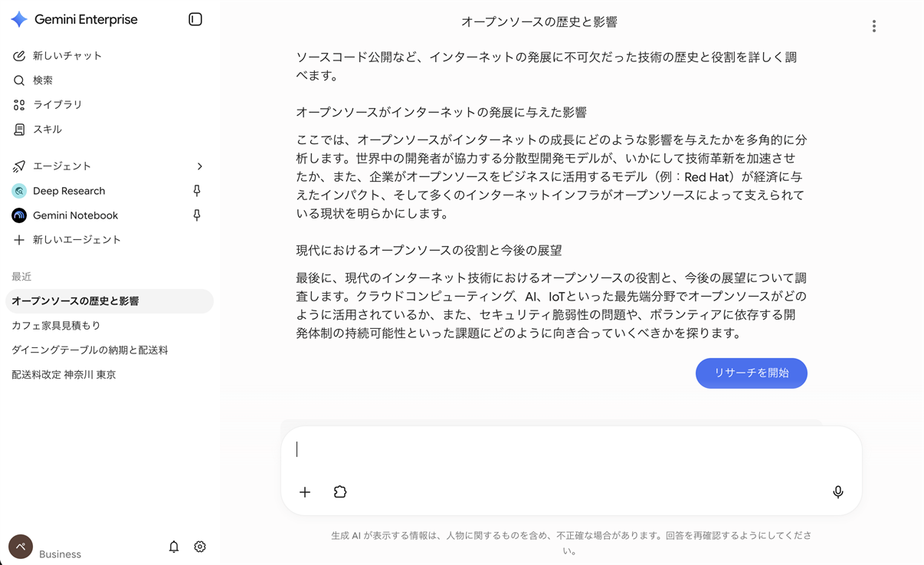Click heading オープンソースがインターネットの発展に与えた影響
Screen dimensions: 924x565
[x=441, y=113]
